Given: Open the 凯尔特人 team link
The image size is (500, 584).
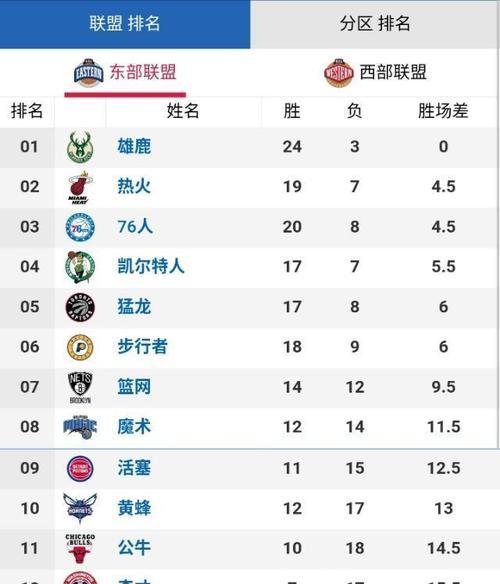Looking at the screenshot, I should pos(151,266).
